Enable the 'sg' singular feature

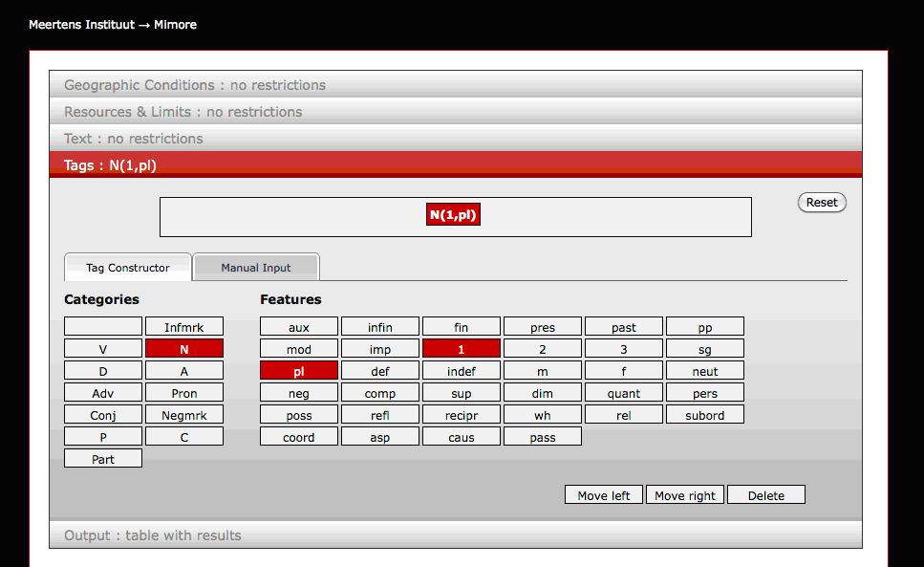(704, 349)
